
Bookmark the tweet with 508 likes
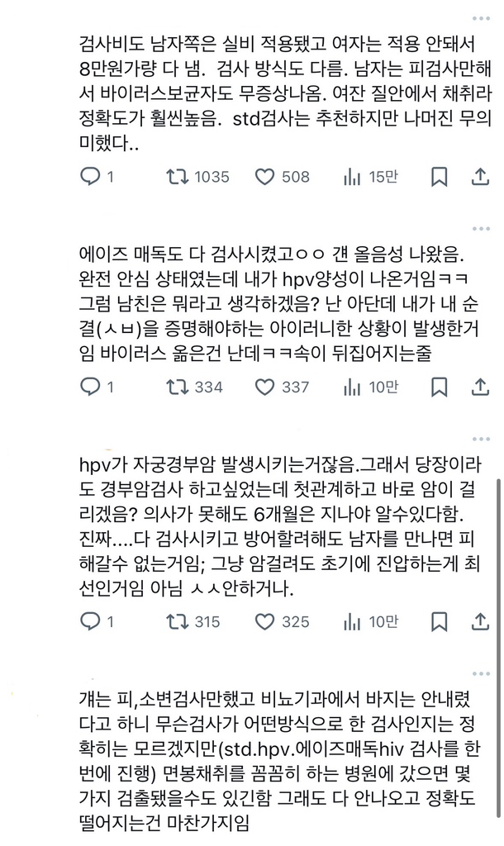(440, 176)
